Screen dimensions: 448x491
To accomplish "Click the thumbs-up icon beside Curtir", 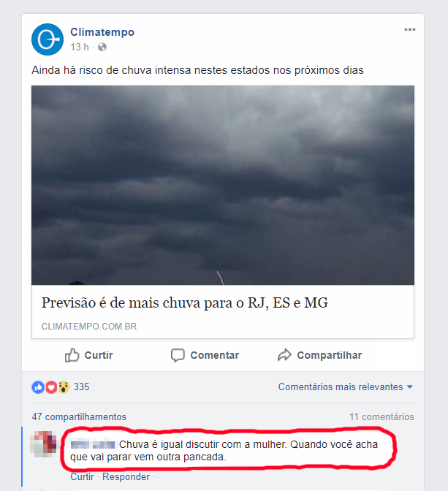I will (72, 355).
